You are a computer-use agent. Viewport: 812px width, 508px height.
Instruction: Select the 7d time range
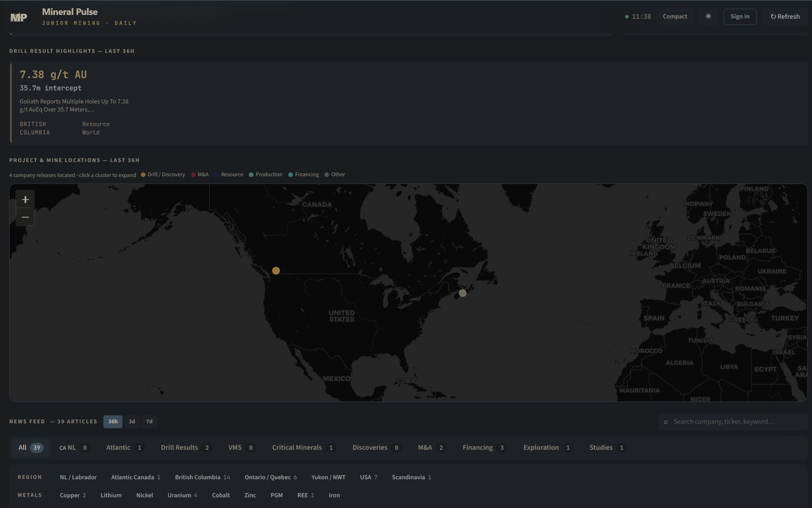point(149,422)
